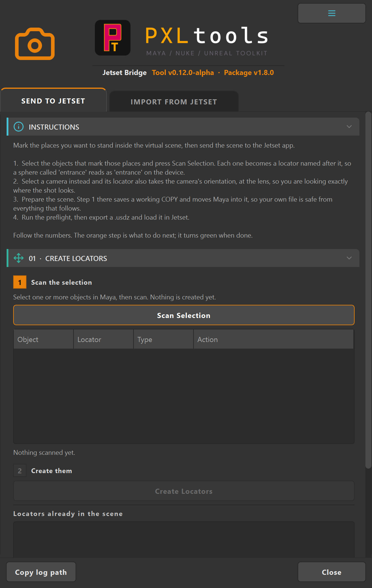Viewport: 372px width, 588px height.
Task: Click the orange camera icon
Action: point(35,44)
